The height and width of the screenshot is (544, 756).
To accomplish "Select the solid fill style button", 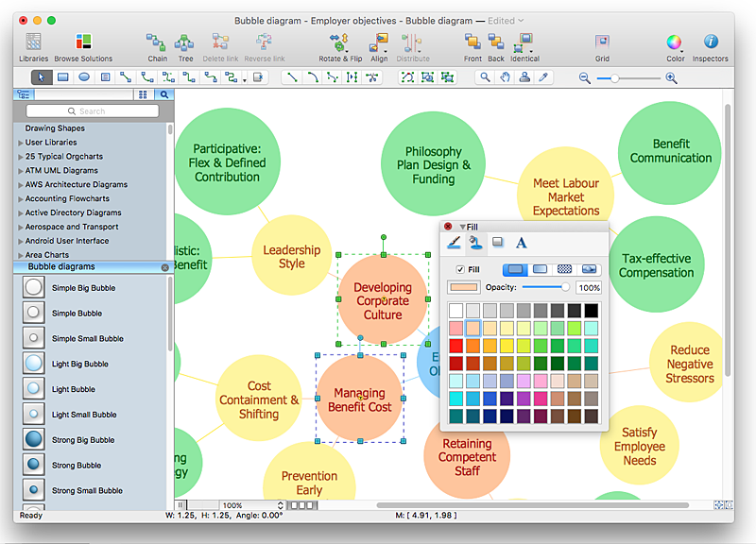I will click(513, 269).
